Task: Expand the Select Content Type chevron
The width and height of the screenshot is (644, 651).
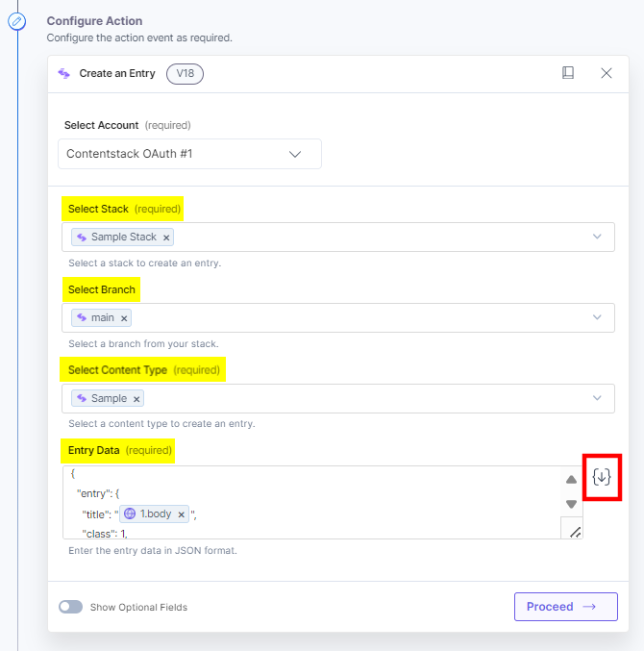Action: [597, 398]
